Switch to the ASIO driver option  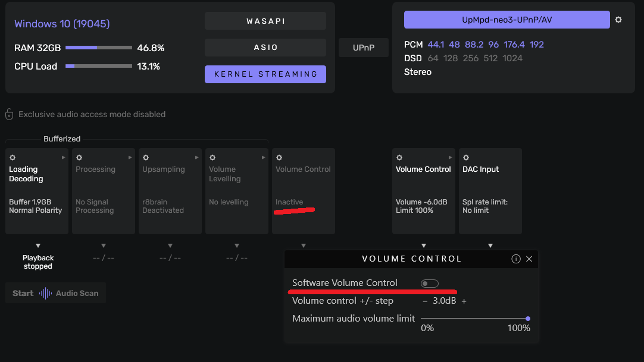tap(265, 48)
